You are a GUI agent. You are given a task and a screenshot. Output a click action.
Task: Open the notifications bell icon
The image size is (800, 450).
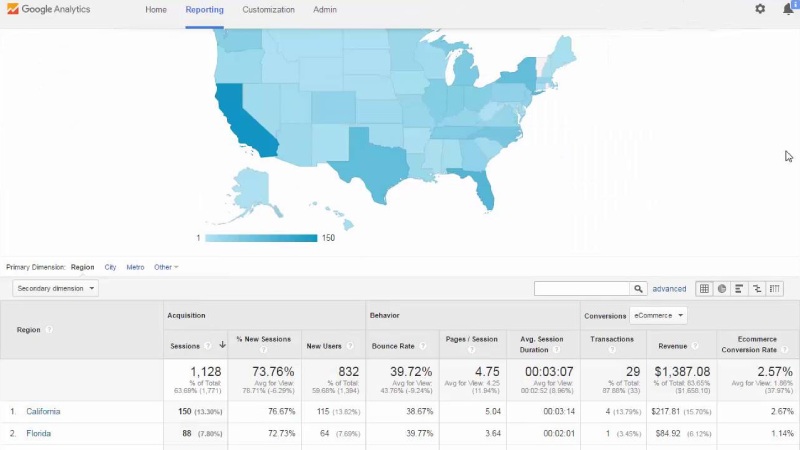pyautogui.click(x=788, y=9)
